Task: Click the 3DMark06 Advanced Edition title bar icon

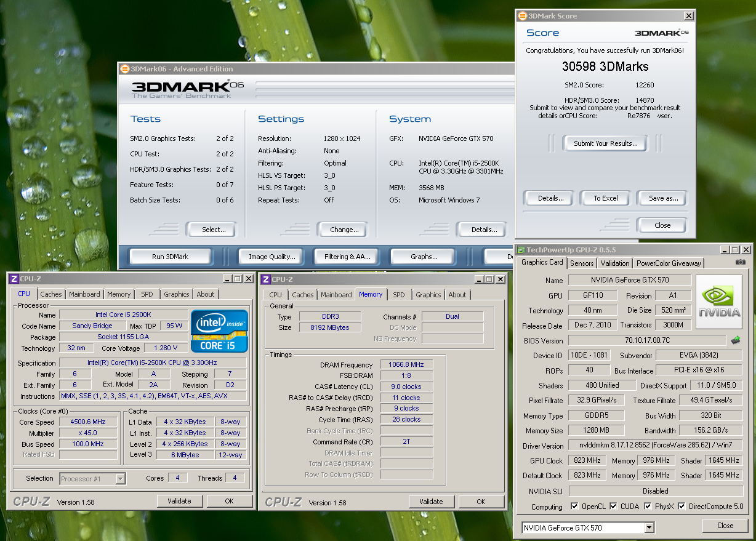Action: (124, 69)
